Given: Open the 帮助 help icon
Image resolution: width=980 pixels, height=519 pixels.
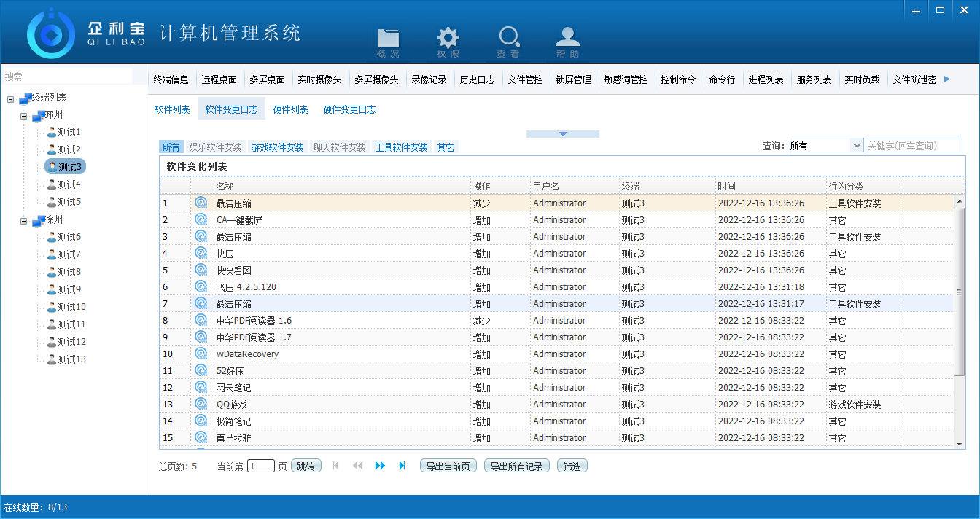Looking at the screenshot, I should 568,42.
